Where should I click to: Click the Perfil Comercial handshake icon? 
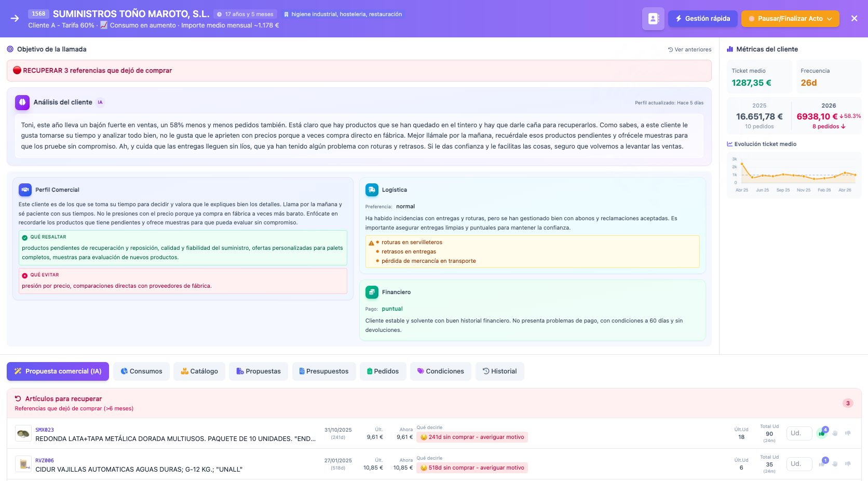(x=25, y=190)
